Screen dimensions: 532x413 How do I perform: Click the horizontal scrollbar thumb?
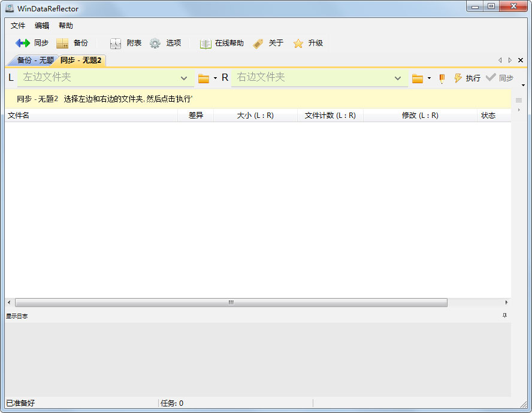click(x=231, y=302)
